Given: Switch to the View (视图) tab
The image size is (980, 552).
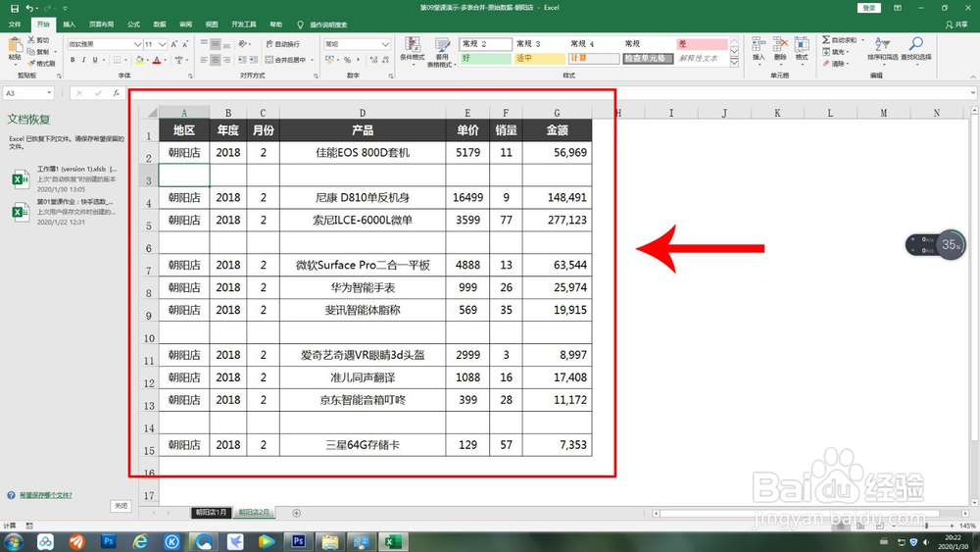Looking at the screenshot, I should point(212,25).
